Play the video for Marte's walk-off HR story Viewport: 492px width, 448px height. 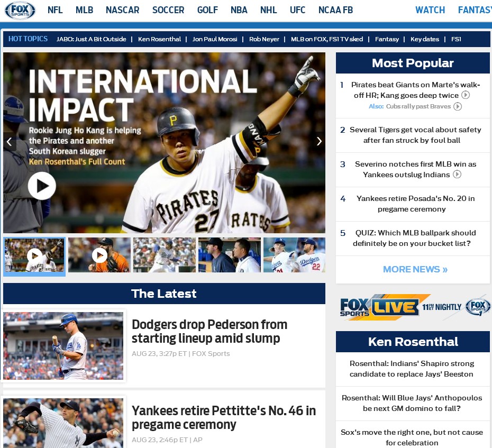(465, 95)
